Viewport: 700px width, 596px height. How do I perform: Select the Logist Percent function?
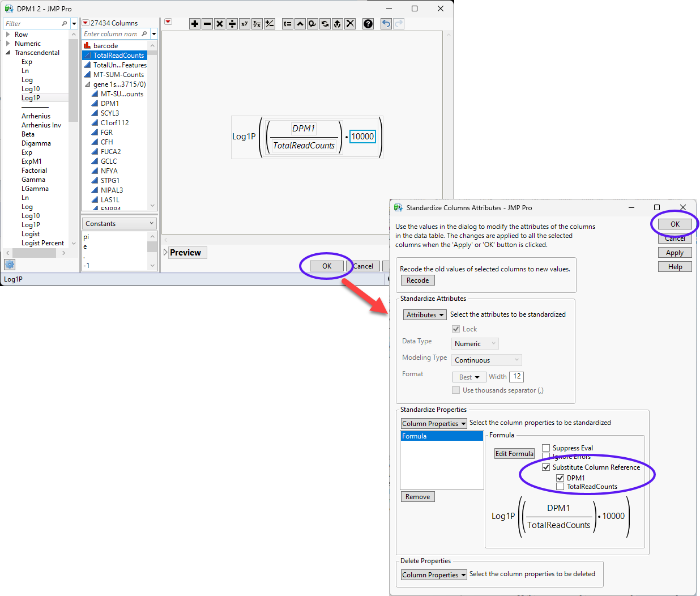click(x=43, y=243)
